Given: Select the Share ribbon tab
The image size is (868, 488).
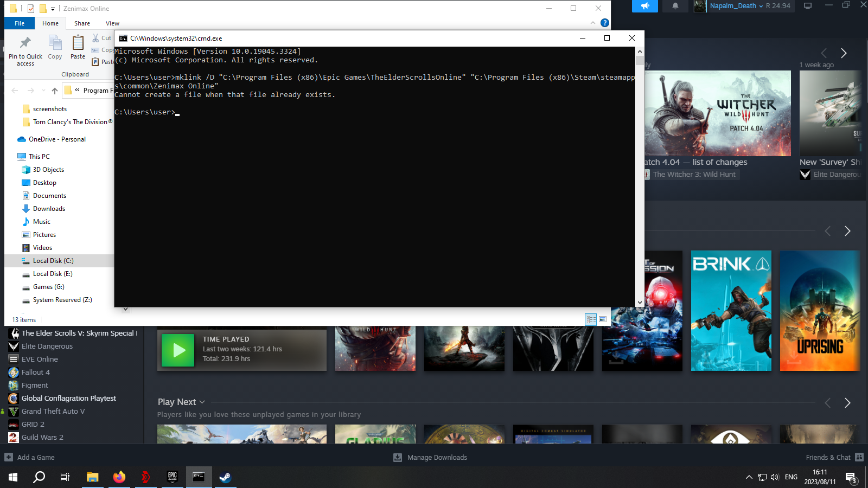Looking at the screenshot, I should click(82, 23).
